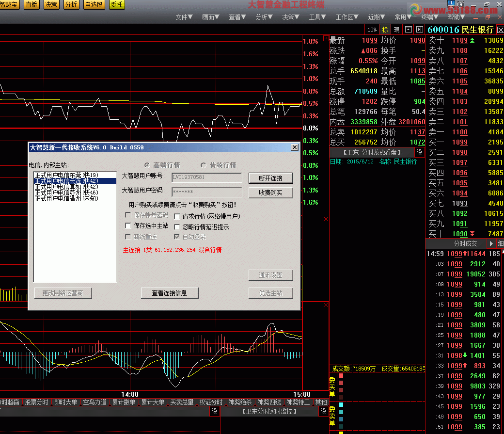Click the 决策 gold toolbar button
Image resolution: width=504 pixels, height=434 pixels.
pos(51,4)
